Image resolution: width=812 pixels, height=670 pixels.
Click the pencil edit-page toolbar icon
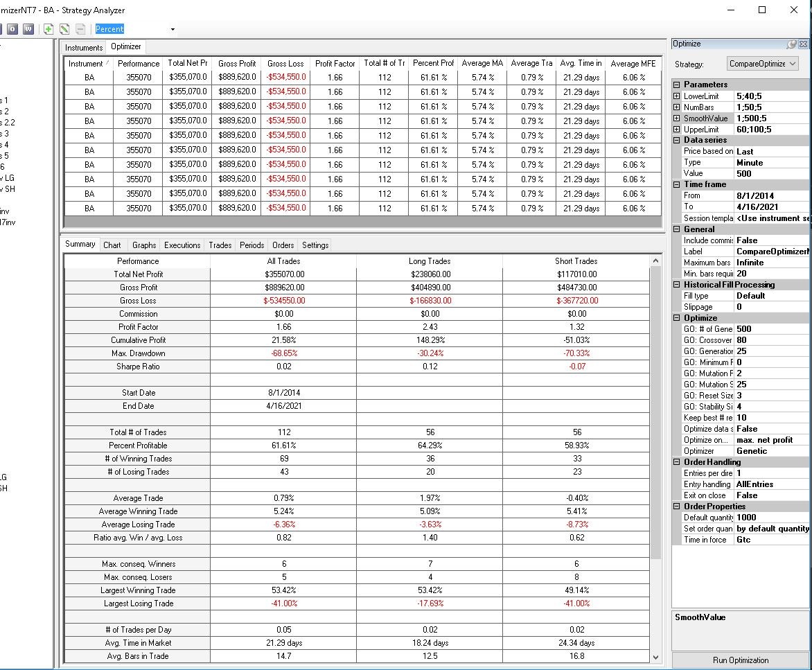64,29
